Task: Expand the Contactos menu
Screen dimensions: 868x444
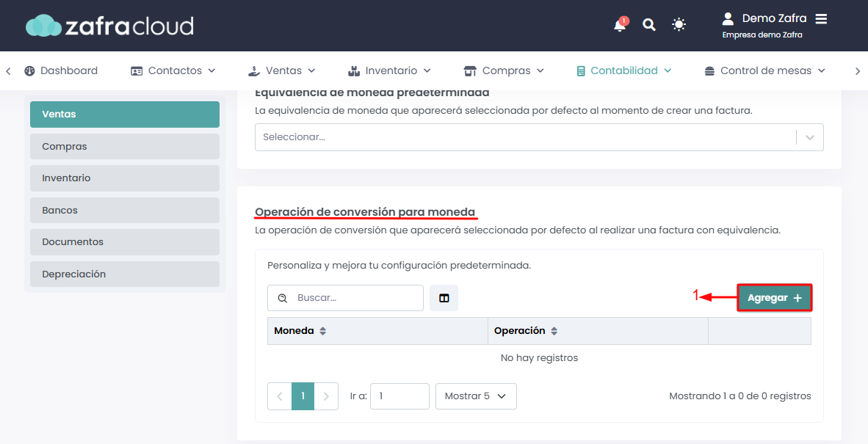Action: click(x=173, y=70)
